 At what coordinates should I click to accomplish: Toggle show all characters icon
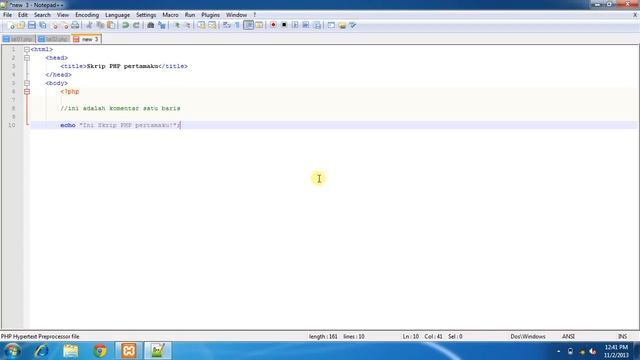point(238,25)
